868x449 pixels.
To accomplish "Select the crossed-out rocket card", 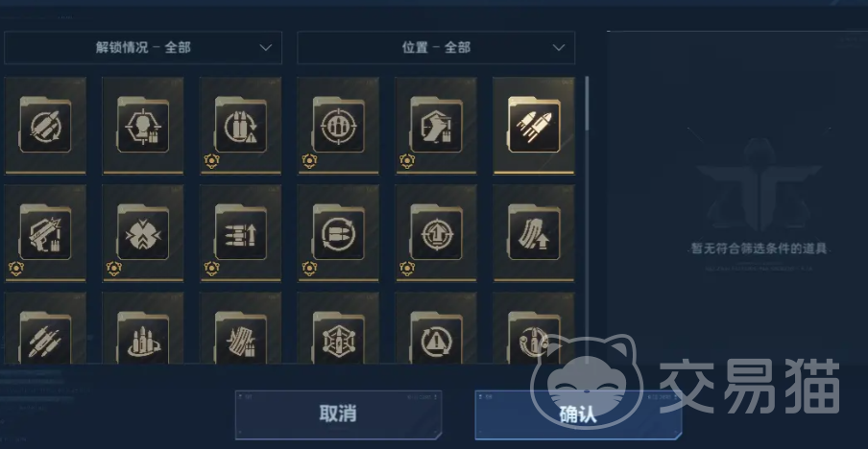I will [x=45, y=126].
